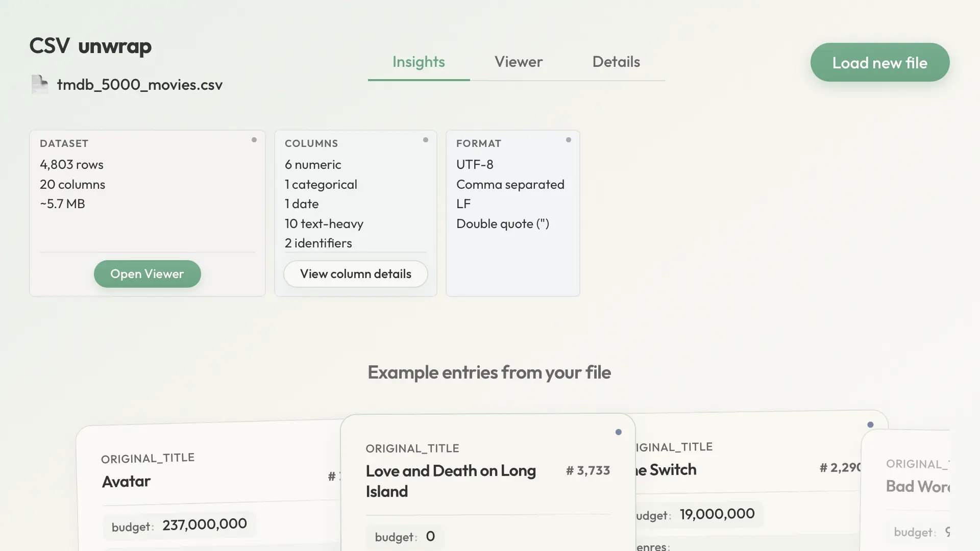The image size is (980, 551).
Task: Select the partially visible Bad Words card
Action: tap(906, 490)
